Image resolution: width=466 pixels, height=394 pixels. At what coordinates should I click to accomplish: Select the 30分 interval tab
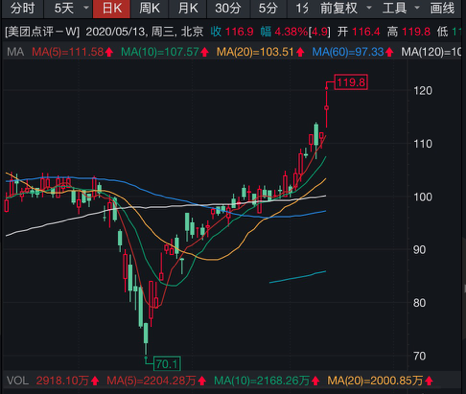(228, 8)
